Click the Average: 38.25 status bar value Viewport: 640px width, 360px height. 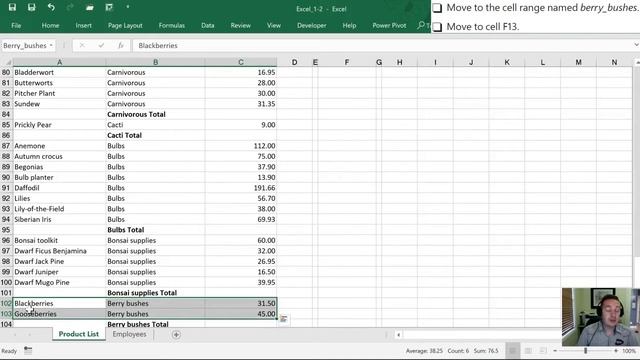tap(424, 351)
